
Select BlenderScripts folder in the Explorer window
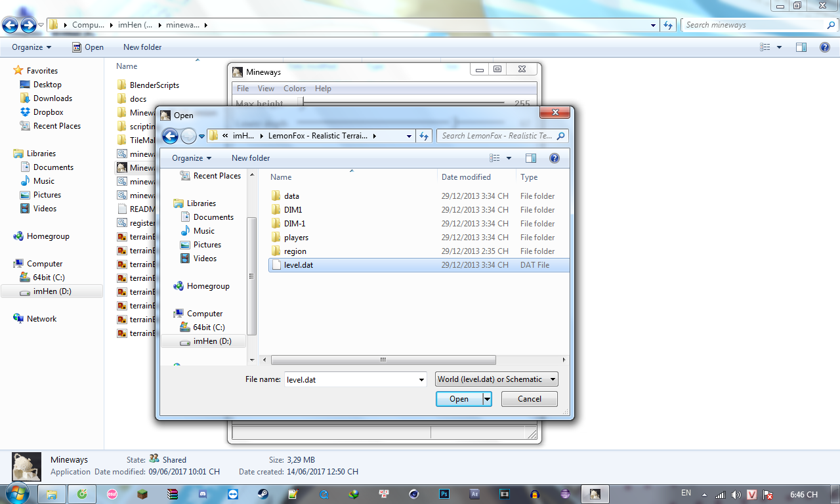tap(148, 85)
